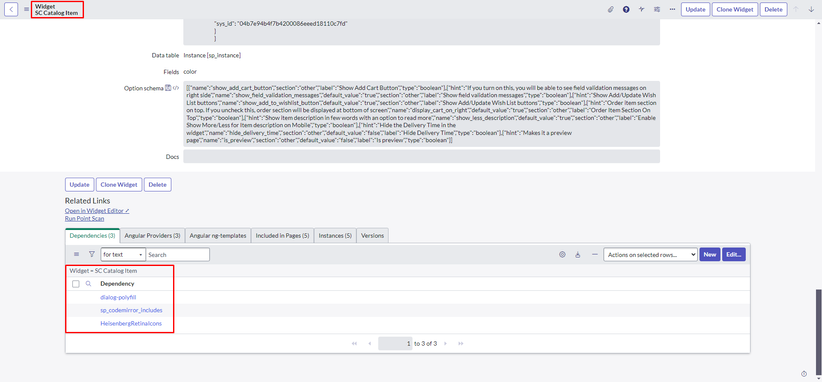Image resolution: width=822 pixels, height=382 pixels.
Task: Click the list Search input field
Action: coord(178,255)
